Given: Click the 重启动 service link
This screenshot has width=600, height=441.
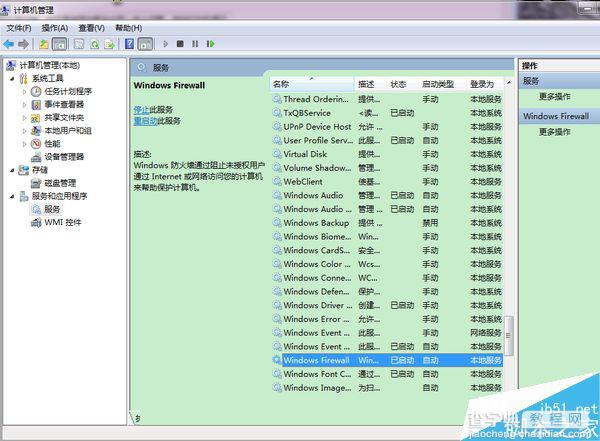Looking at the screenshot, I should point(145,121).
